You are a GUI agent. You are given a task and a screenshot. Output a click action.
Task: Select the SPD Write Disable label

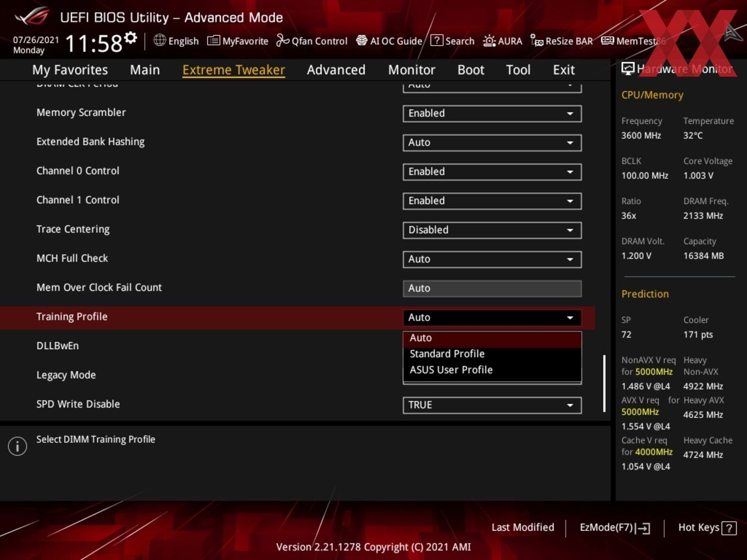coord(78,404)
